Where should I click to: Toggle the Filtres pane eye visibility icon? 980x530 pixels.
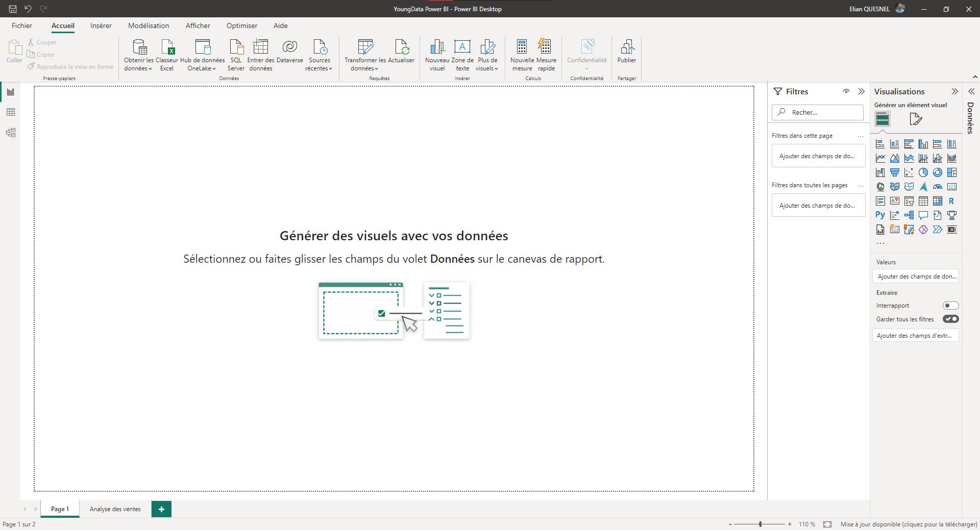point(846,91)
